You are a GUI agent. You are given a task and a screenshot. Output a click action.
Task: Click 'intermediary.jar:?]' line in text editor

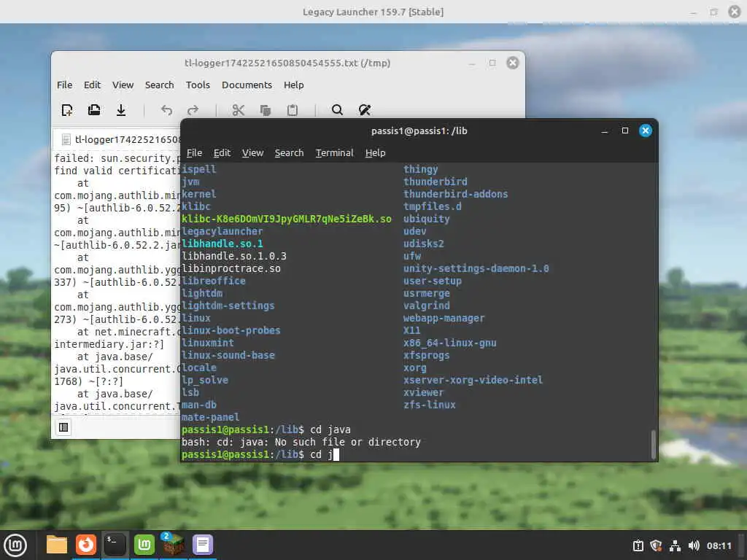pyautogui.click(x=109, y=344)
